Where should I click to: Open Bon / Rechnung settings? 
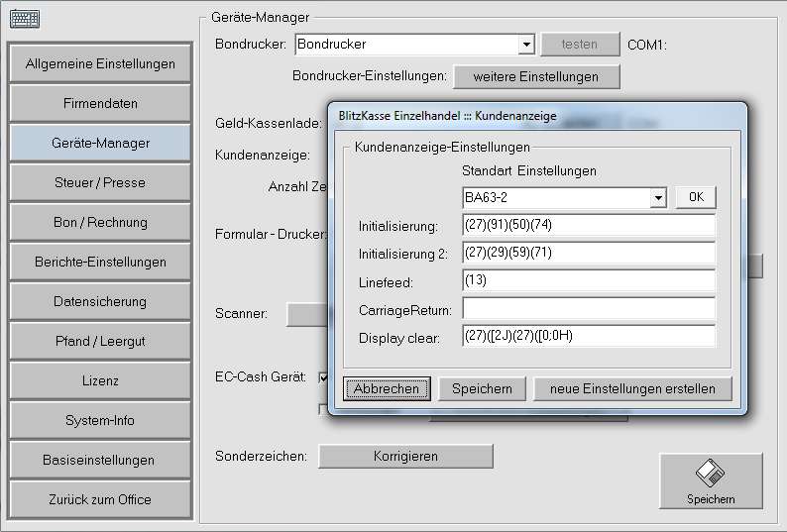tap(100, 222)
